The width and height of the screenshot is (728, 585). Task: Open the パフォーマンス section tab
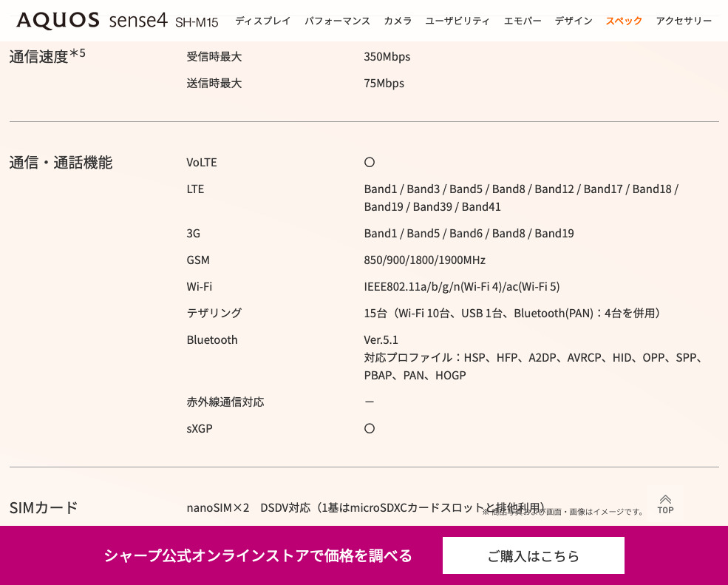tap(337, 21)
